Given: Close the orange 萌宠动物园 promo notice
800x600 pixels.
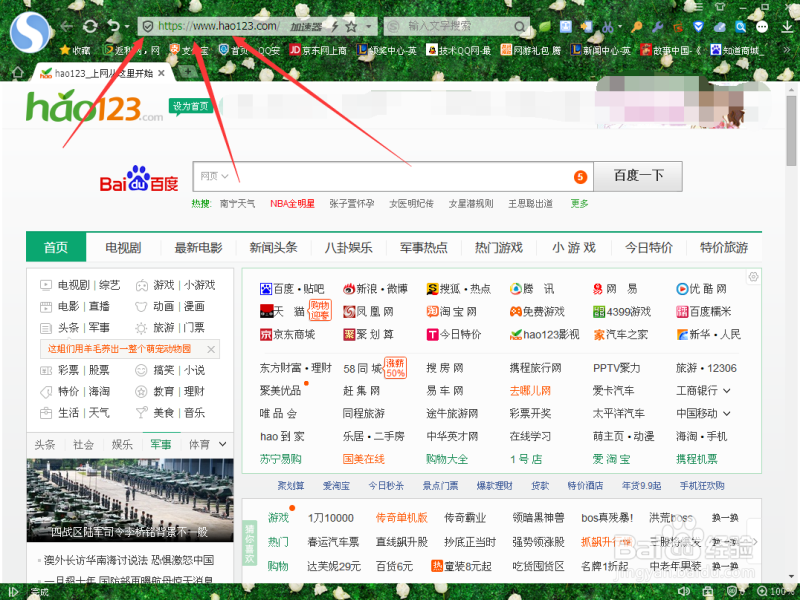Looking at the screenshot, I should [211, 349].
